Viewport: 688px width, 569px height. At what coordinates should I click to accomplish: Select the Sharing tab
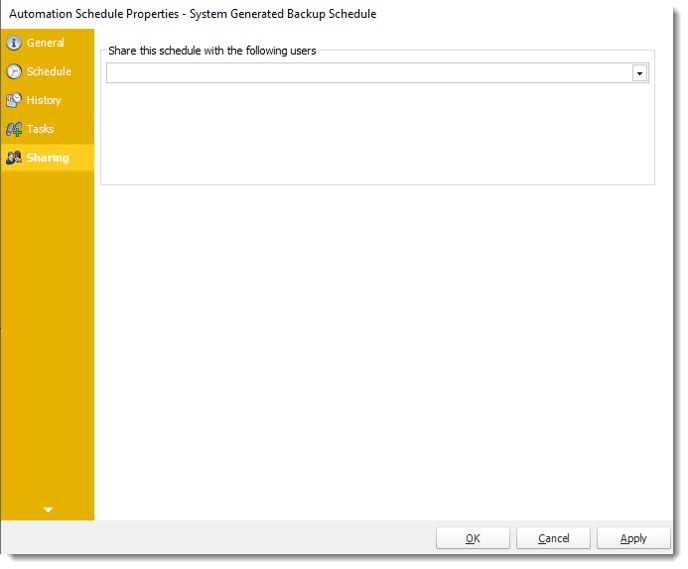(47, 157)
